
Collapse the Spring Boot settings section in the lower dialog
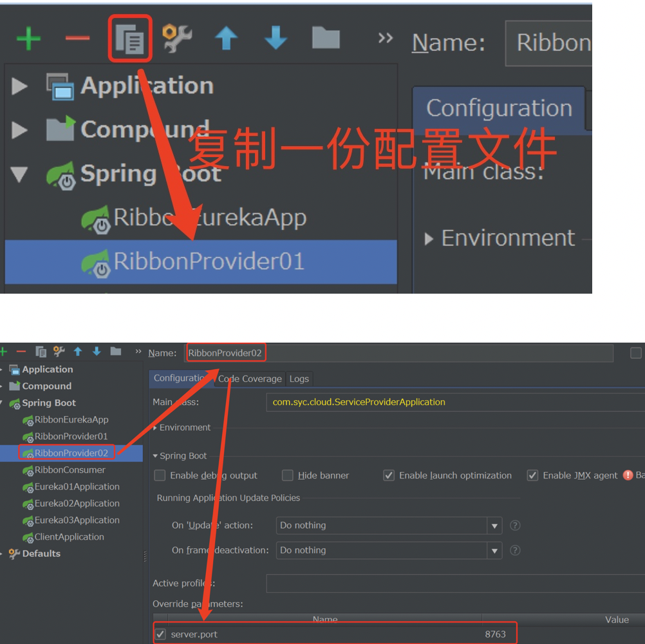click(155, 456)
